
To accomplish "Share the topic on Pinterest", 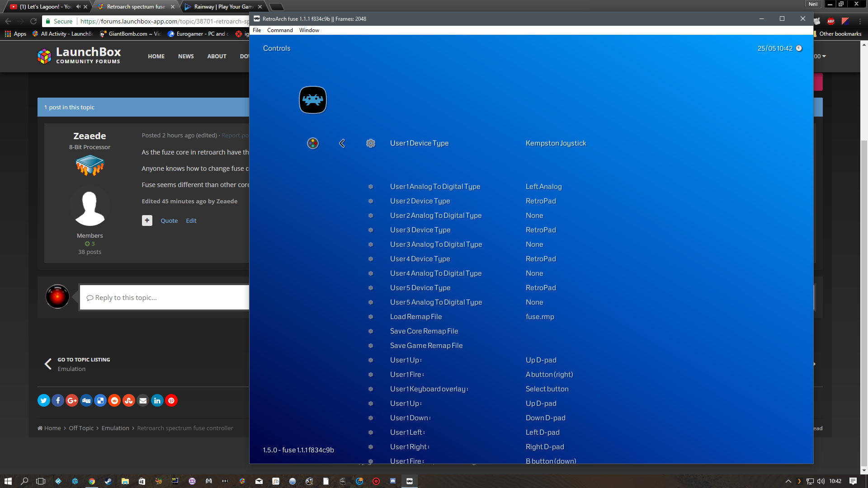I will click(171, 400).
